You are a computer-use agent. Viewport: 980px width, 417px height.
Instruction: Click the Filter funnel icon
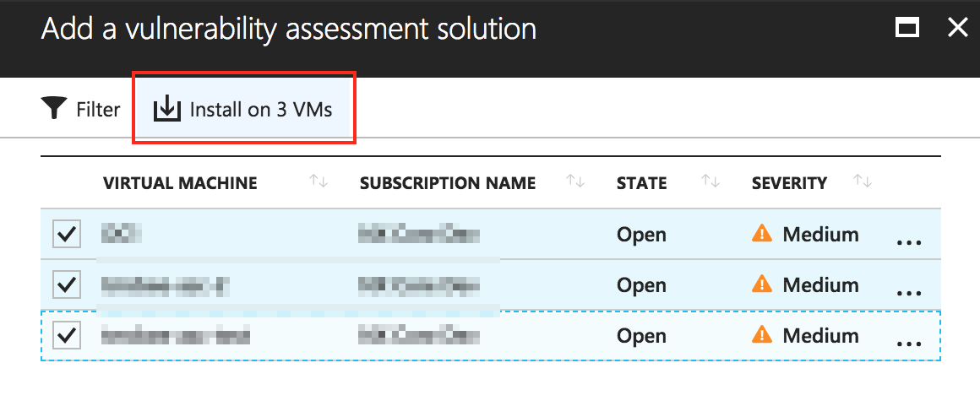[54, 109]
